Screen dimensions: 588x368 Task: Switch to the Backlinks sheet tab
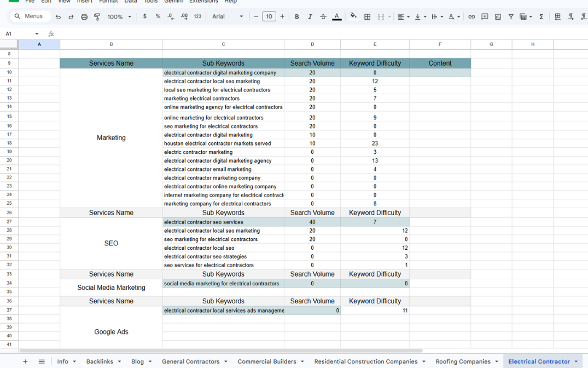[103, 361]
